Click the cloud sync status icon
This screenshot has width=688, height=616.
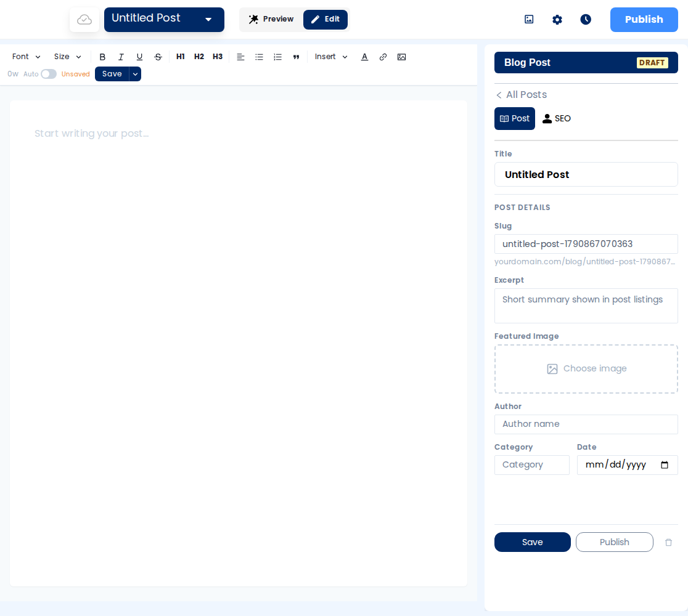(84, 20)
